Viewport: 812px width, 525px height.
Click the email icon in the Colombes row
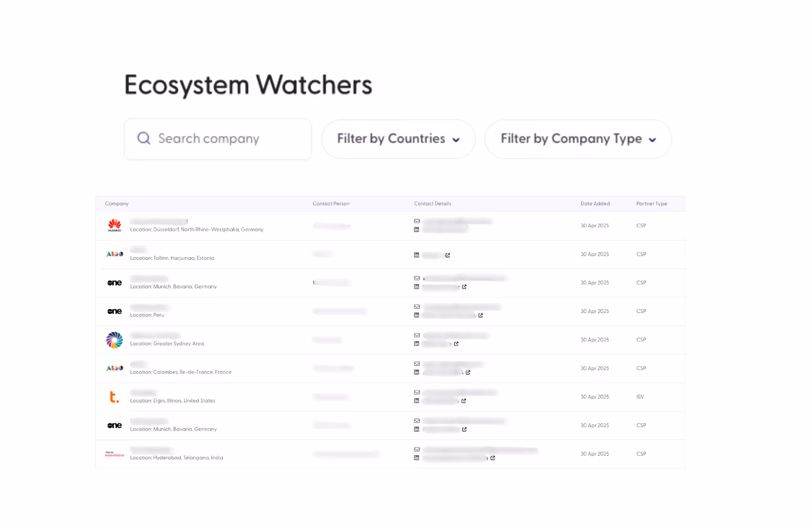coord(417,364)
